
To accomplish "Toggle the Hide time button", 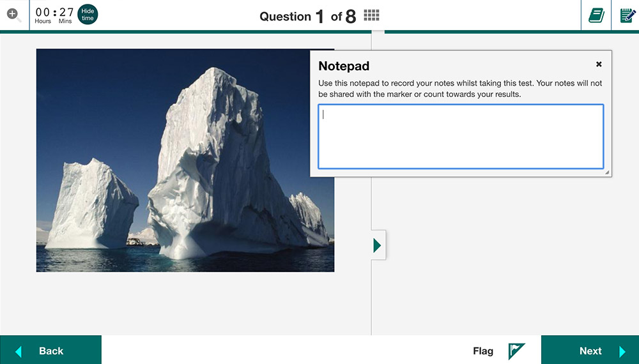I will [x=88, y=15].
